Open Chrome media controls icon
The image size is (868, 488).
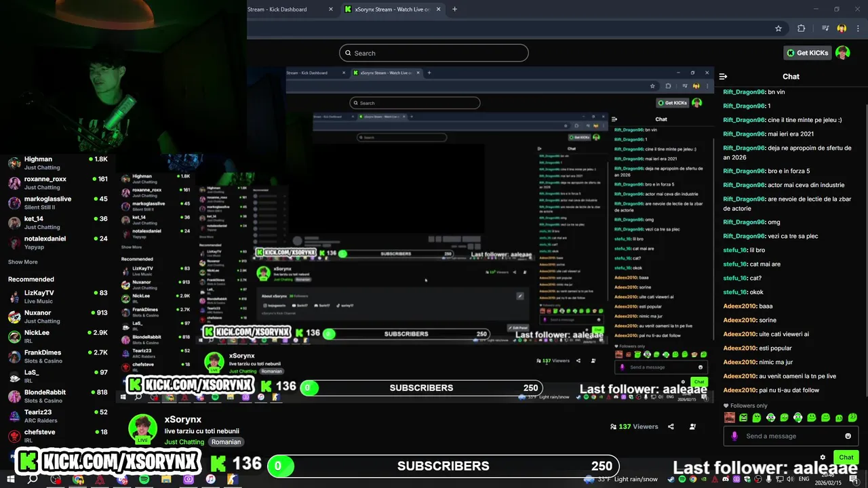(825, 28)
